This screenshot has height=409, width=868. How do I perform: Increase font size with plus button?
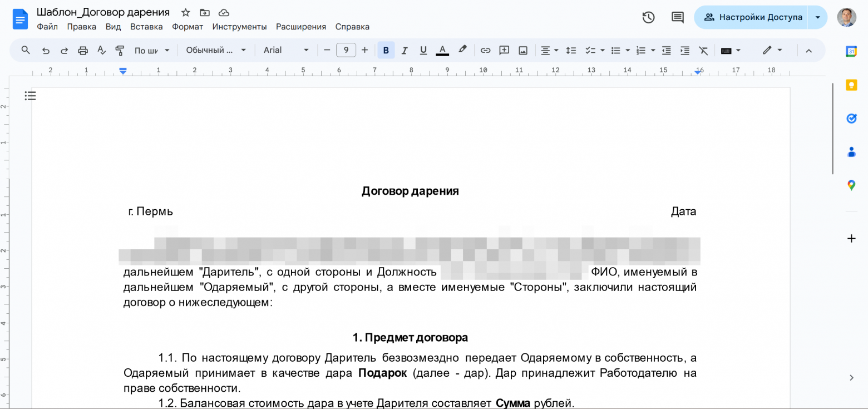click(x=364, y=50)
